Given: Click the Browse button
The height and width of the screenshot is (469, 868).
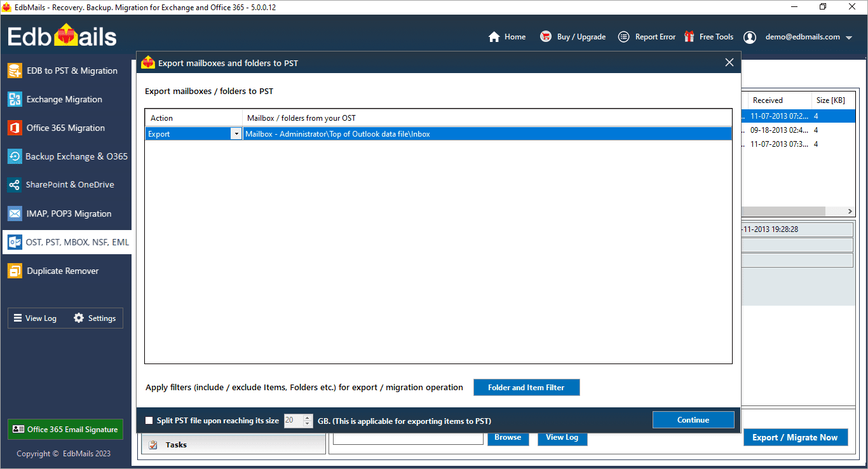Looking at the screenshot, I should point(508,437).
